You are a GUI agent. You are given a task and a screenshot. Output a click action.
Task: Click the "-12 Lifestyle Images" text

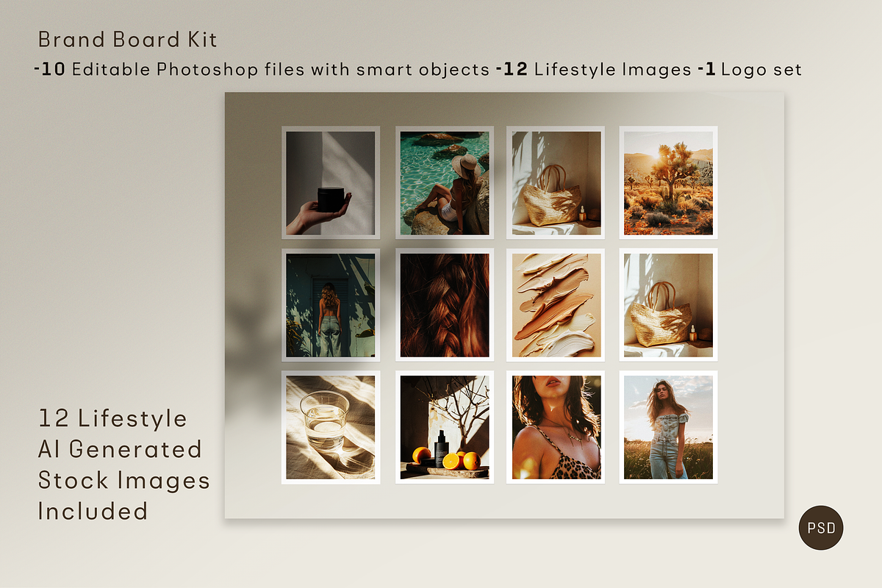pyautogui.click(x=594, y=70)
